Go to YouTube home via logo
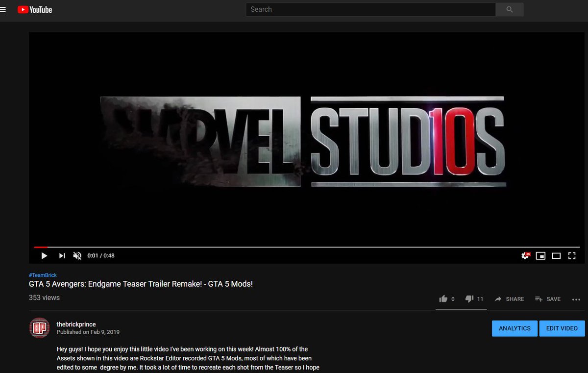The height and width of the screenshot is (373, 588). 35,10
